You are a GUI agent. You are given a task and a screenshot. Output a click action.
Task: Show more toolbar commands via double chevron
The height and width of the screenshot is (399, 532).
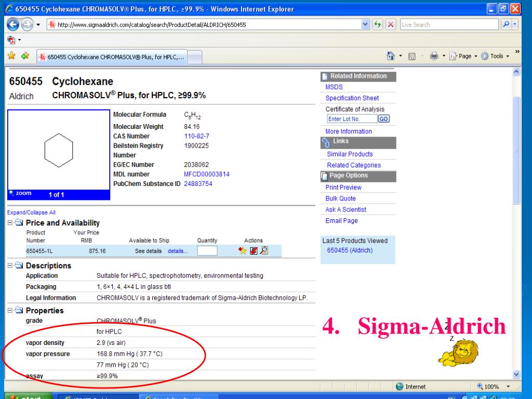coord(517,51)
